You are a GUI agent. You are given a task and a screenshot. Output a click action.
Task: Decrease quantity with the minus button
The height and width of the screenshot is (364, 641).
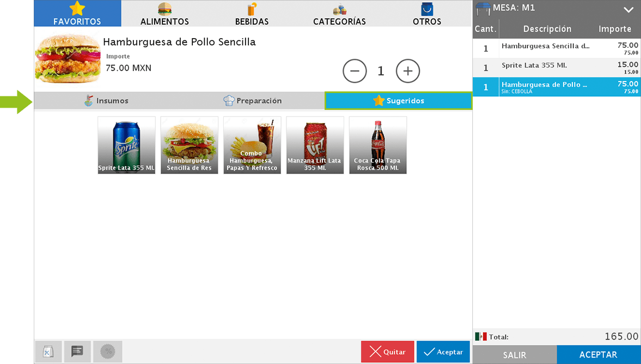355,71
